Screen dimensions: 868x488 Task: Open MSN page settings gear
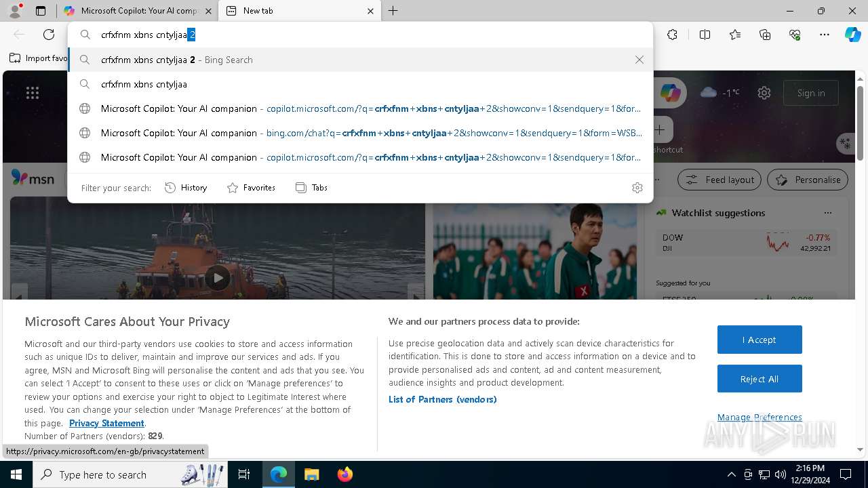point(764,93)
